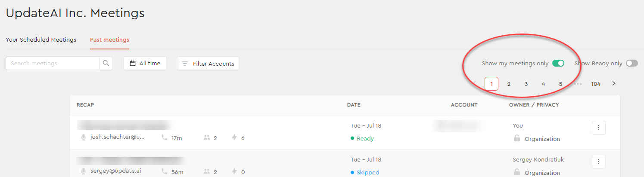Click the Search meetings input field
The height and width of the screenshot is (177, 644).
53,63
